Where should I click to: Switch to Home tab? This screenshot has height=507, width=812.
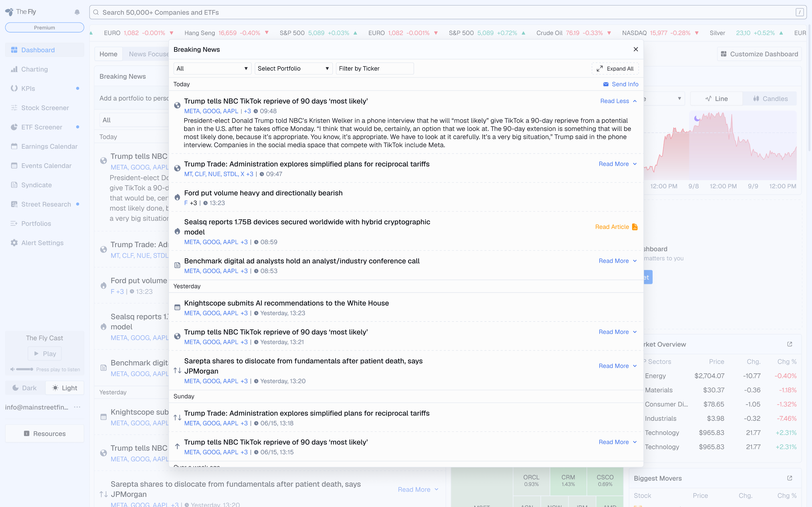click(x=108, y=54)
